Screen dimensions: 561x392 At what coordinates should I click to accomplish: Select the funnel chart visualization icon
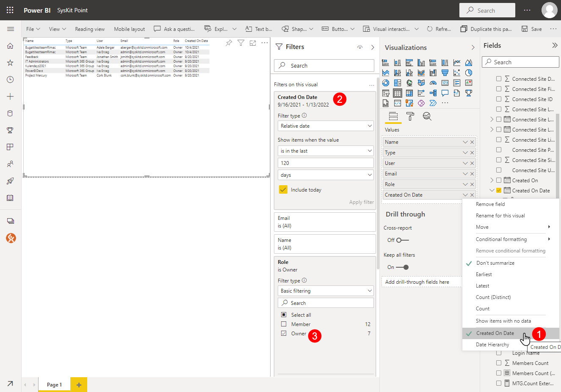445,73
